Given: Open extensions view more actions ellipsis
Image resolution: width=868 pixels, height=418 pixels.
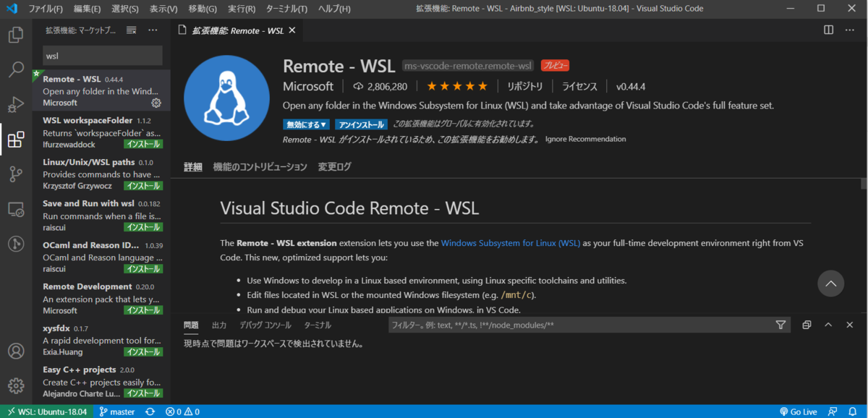Looking at the screenshot, I should tap(153, 30).
